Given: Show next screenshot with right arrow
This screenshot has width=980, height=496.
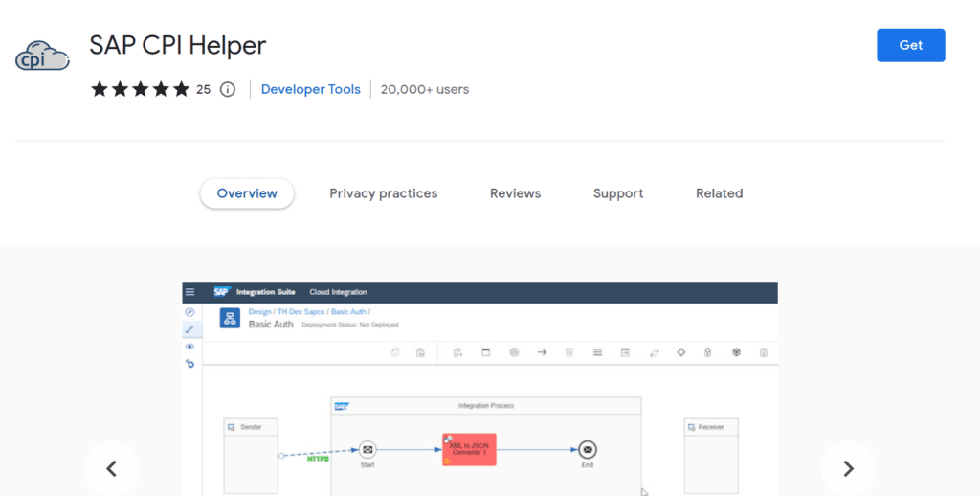Looking at the screenshot, I should (x=848, y=468).
